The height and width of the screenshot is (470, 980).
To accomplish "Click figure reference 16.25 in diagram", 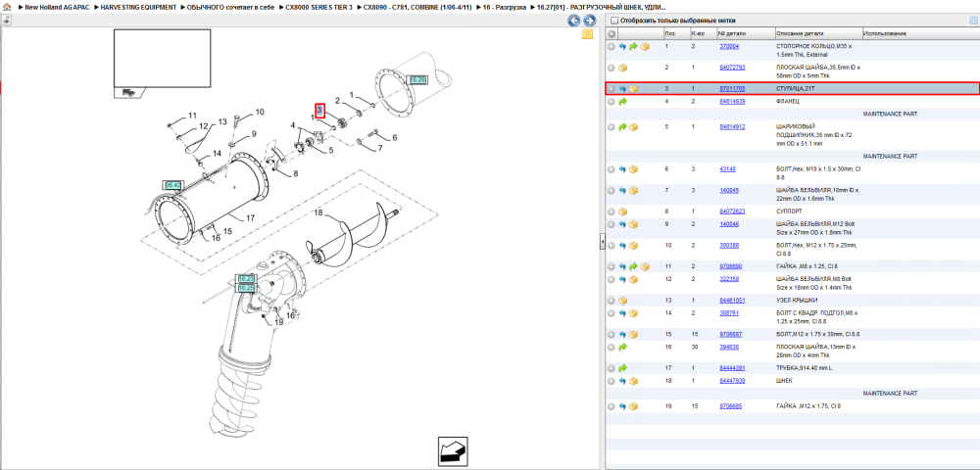I will [x=246, y=288].
